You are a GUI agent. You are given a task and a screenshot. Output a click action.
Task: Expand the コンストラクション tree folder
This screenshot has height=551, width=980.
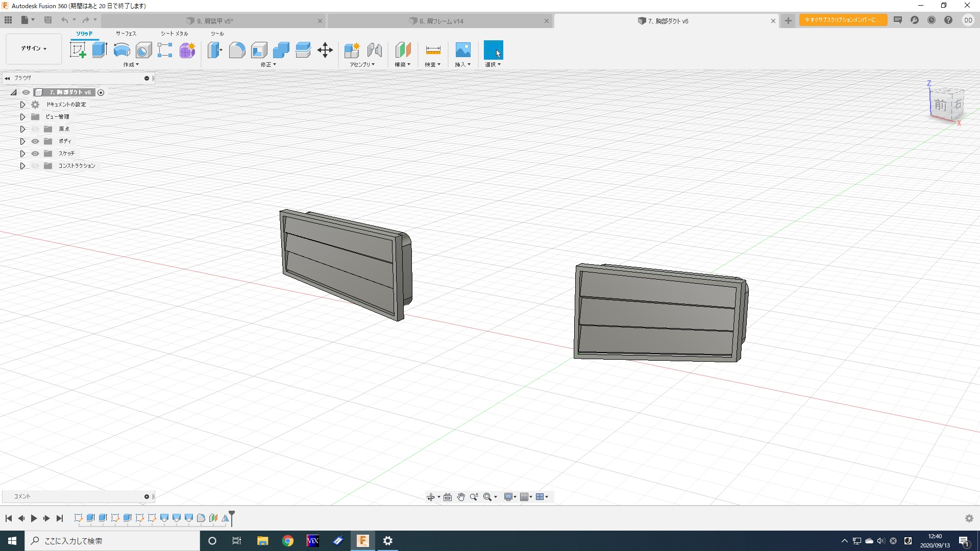(22, 166)
